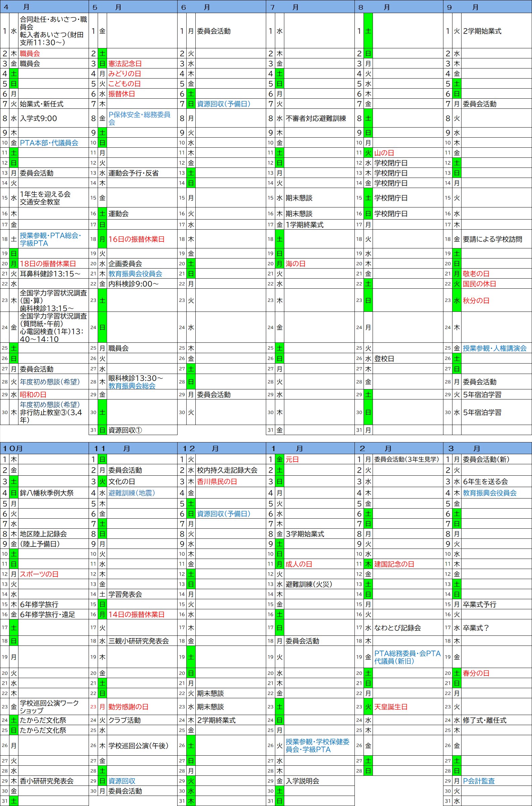Click the 学校巡回公演(午後) entry
The width and height of the screenshot is (532, 806).
(138, 746)
